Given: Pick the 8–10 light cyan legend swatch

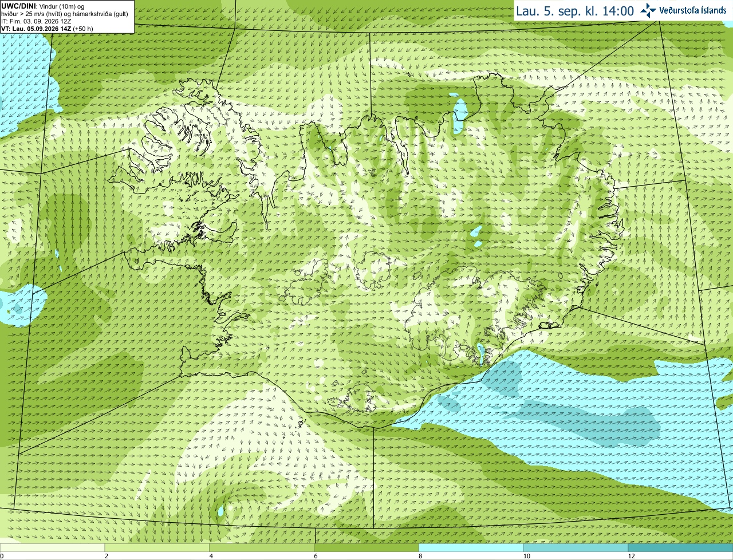Looking at the screenshot, I should coord(471,547).
